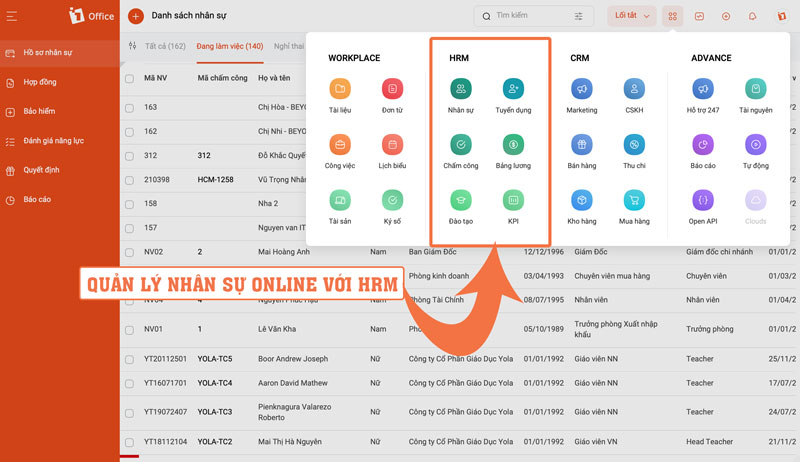Click the apps grid icon in top bar
Viewport: 800px width, 462px height.
pos(672,16)
